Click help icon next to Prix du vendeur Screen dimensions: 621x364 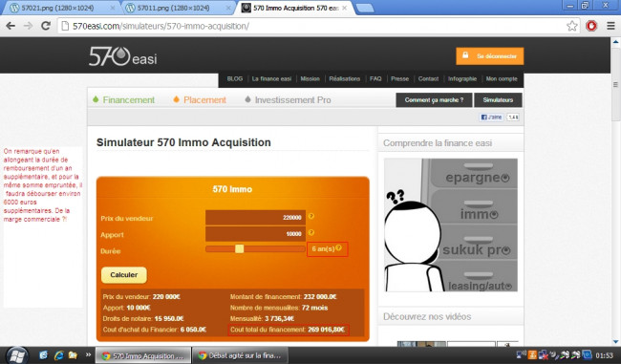(311, 216)
